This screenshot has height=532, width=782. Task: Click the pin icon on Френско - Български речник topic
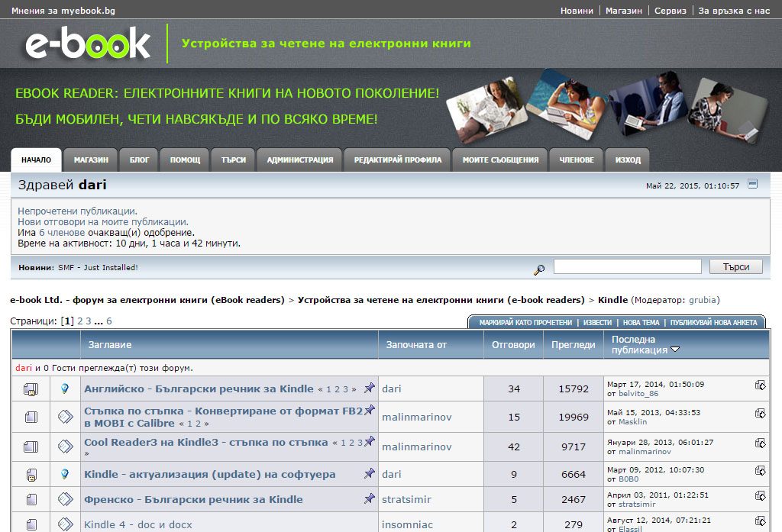369,498
